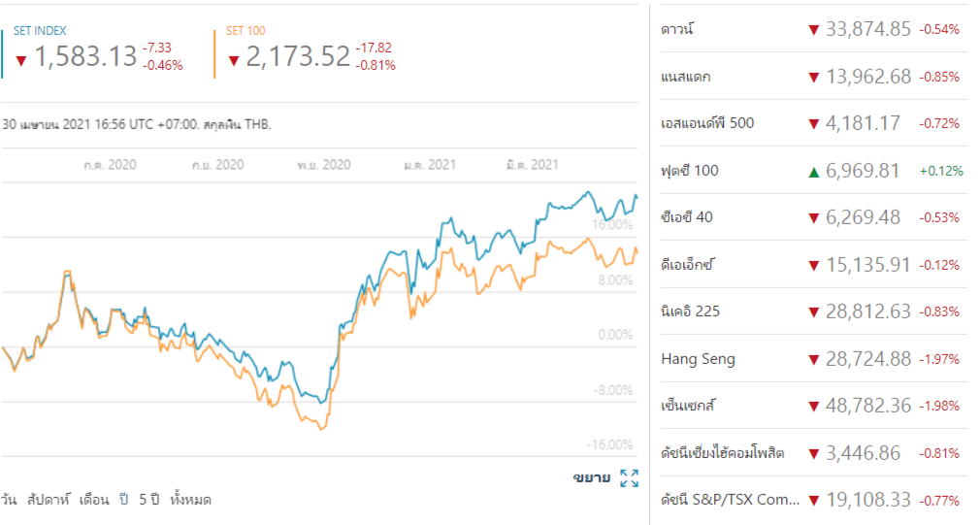Click the red down arrow beside SET 100 value

coord(233,60)
